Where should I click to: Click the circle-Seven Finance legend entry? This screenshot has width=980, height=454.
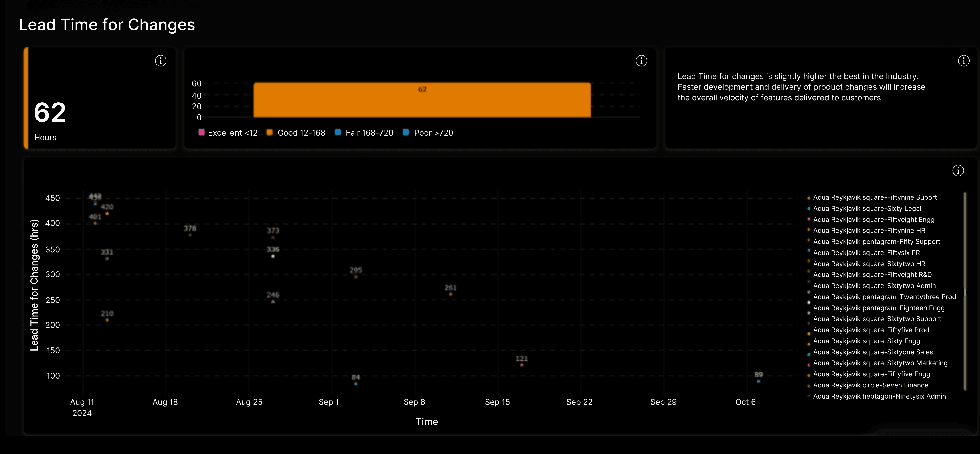(x=871, y=385)
